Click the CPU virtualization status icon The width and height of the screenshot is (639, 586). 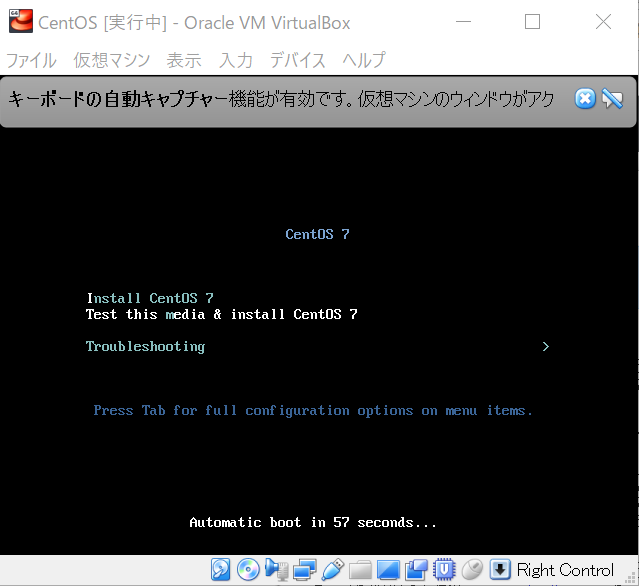click(x=444, y=569)
